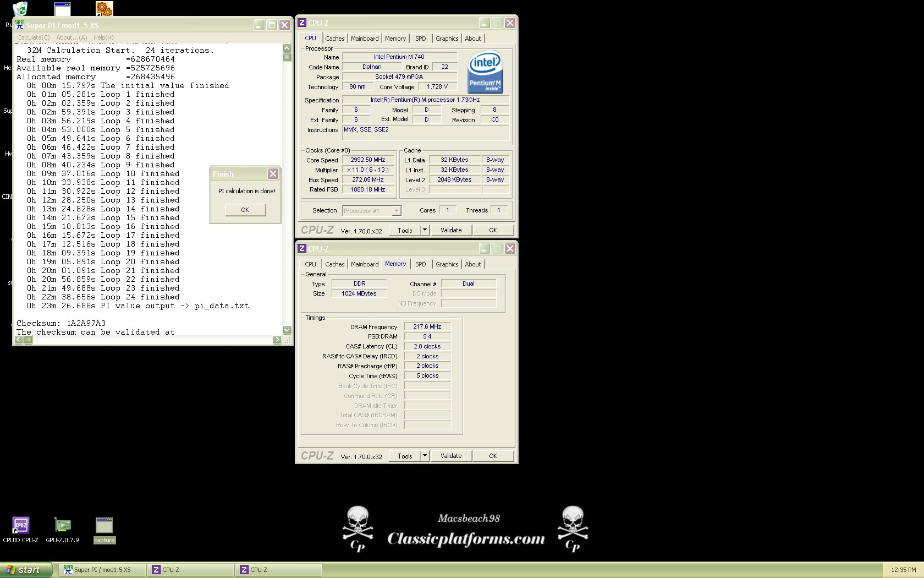Expand Tools dropdown arrow in top CPU-Z
Screen dimensions: 924x578
(x=425, y=230)
